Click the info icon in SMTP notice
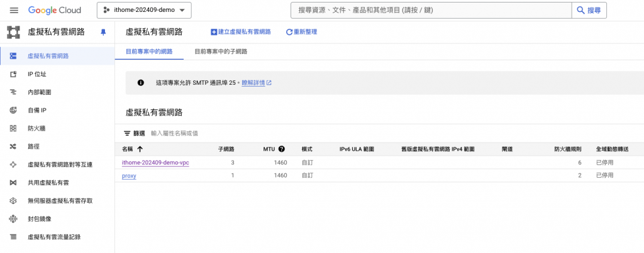 140,82
